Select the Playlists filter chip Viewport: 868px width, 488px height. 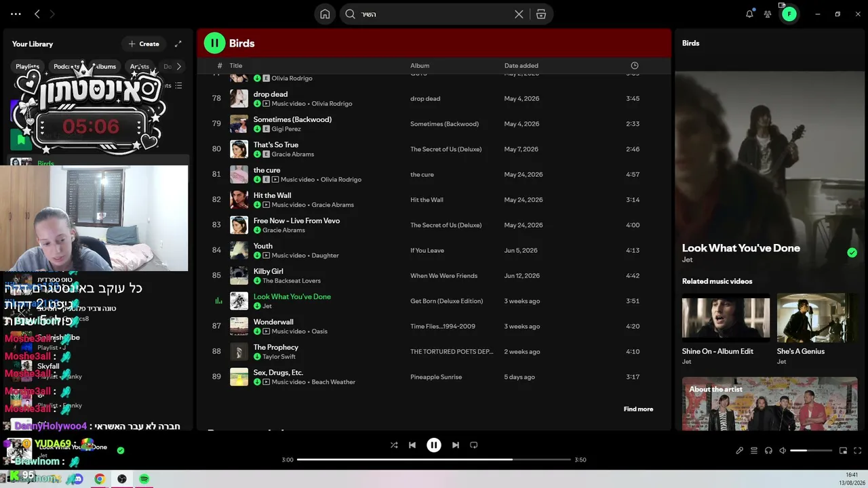(x=27, y=66)
